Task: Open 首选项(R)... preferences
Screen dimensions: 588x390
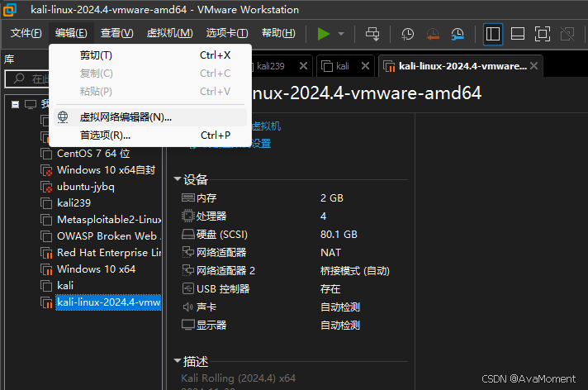Action: point(150,136)
